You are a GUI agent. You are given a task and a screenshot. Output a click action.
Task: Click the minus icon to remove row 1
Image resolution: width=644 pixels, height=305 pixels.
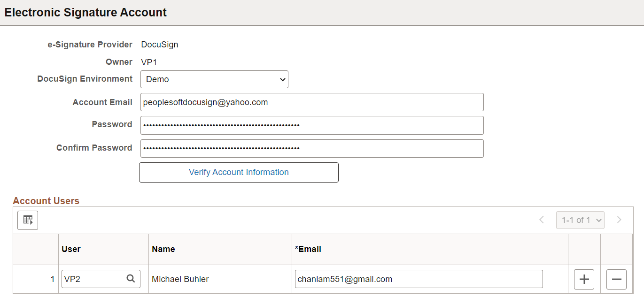click(x=616, y=279)
